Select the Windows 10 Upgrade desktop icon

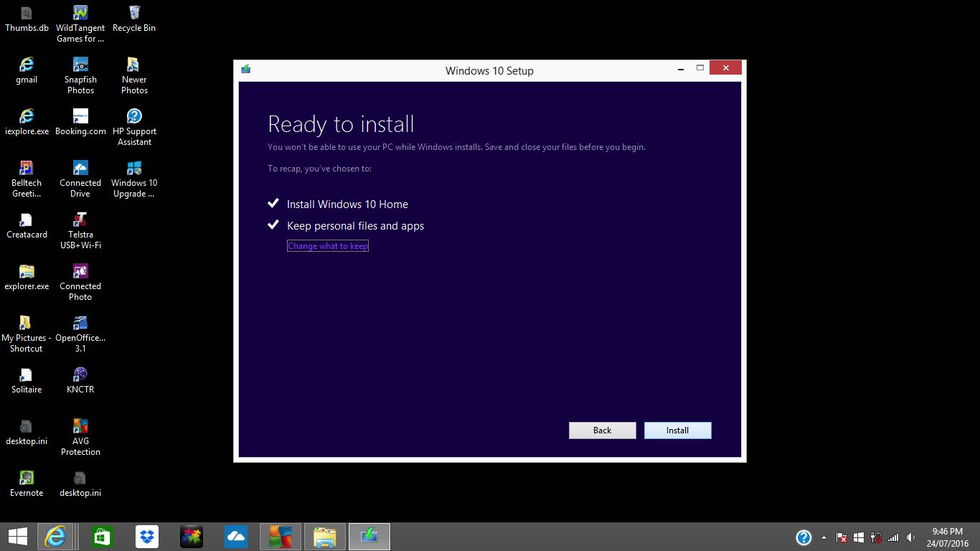[x=134, y=179]
